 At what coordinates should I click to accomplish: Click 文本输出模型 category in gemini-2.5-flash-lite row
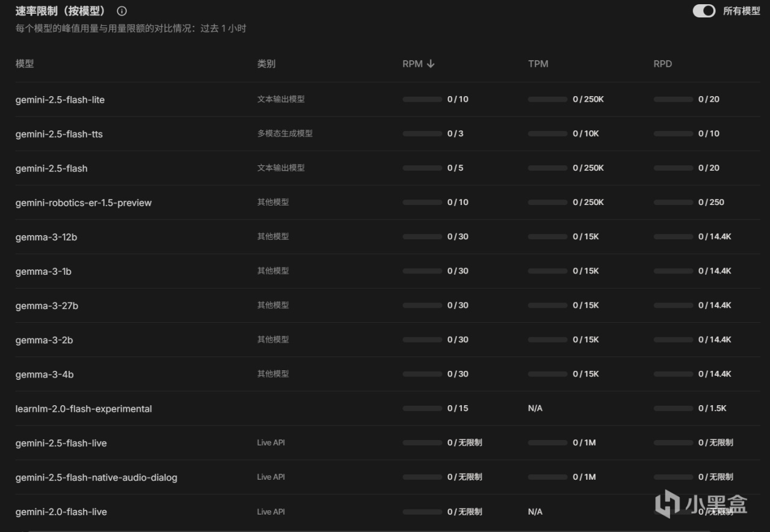point(281,99)
